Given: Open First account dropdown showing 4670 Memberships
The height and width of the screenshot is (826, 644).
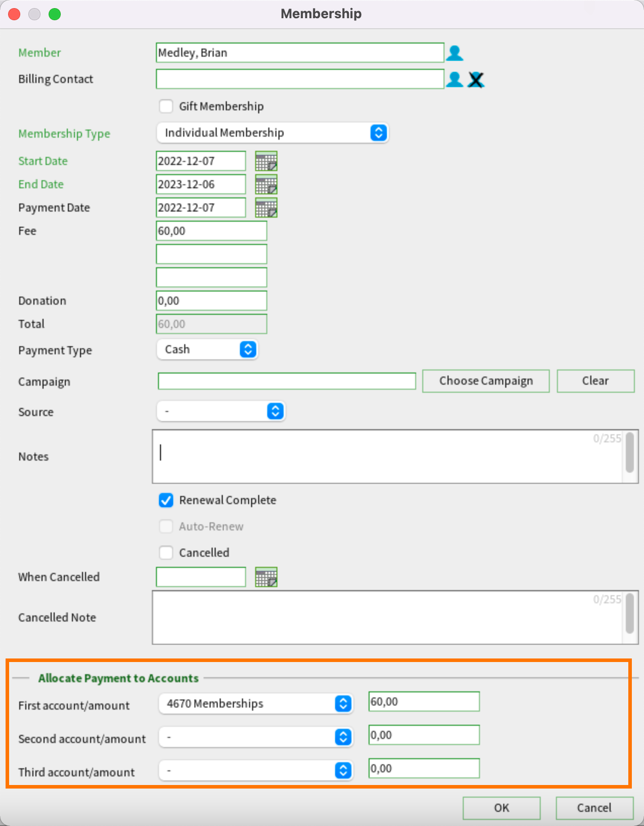Looking at the screenshot, I should pyautogui.click(x=256, y=704).
